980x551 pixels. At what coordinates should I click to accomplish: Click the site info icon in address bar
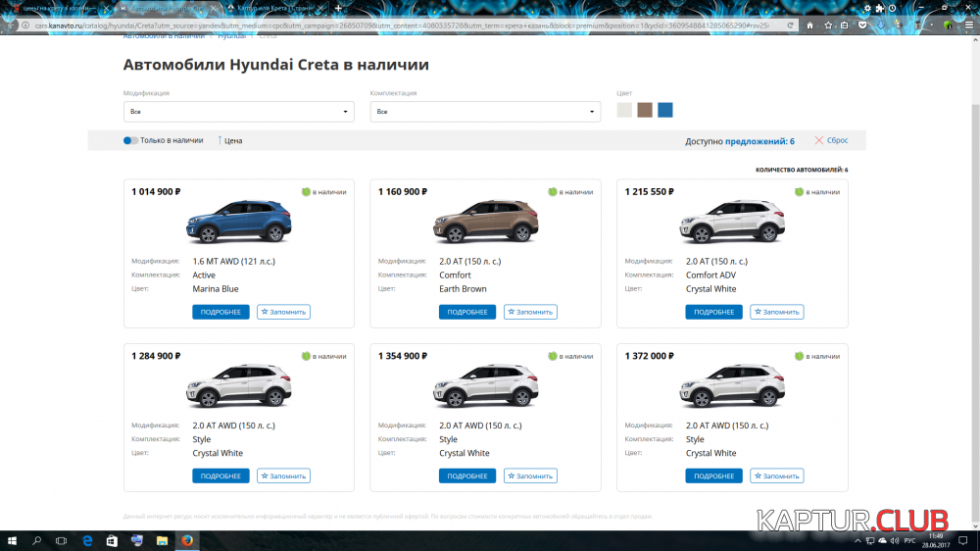25,25
